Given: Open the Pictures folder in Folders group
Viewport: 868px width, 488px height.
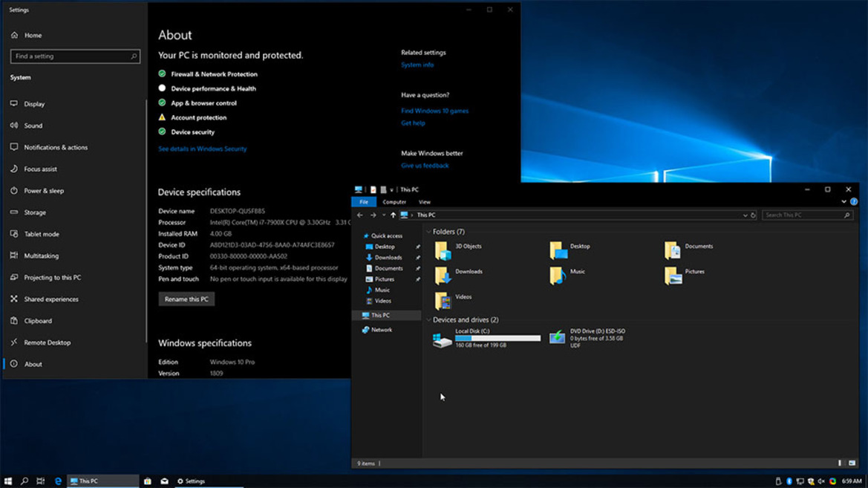Looking at the screenshot, I should 684,276.
